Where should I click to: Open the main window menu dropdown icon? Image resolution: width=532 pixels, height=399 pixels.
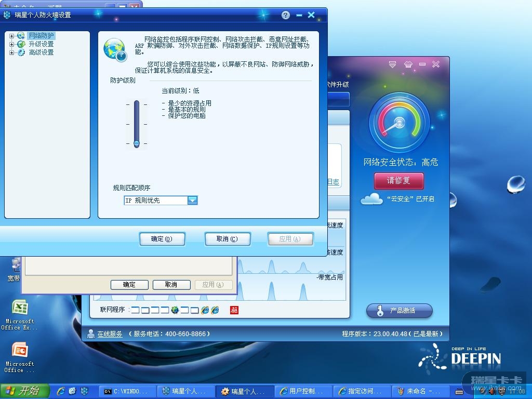coord(393,64)
